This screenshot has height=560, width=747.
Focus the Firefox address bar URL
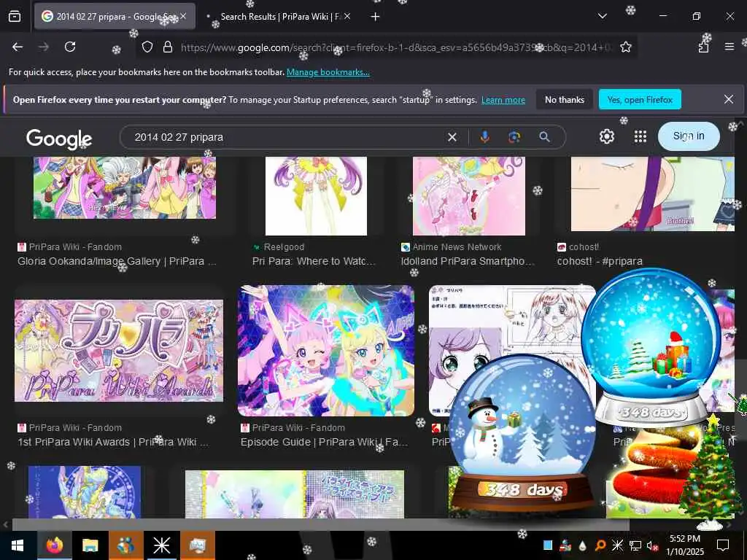[x=395, y=47]
